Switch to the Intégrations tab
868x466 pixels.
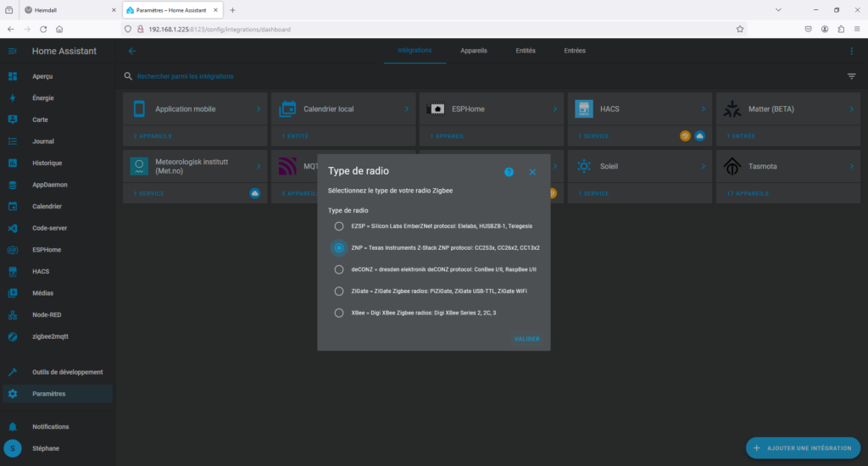point(415,50)
